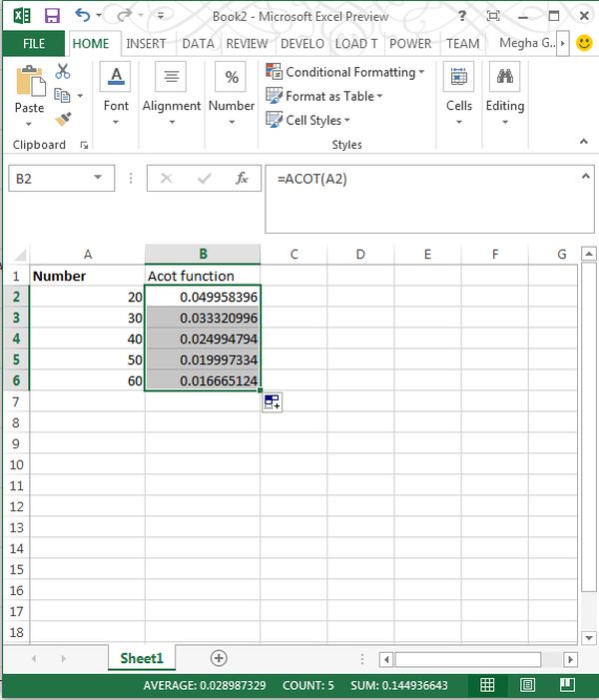Click vertical scrollbar up arrow

pos(589,254)
